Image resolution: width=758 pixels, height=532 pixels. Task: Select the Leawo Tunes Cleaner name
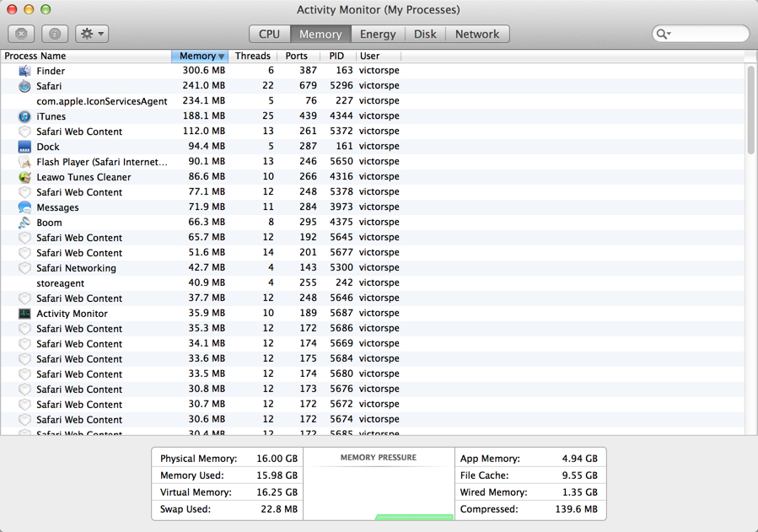click(x=83, y=177)
